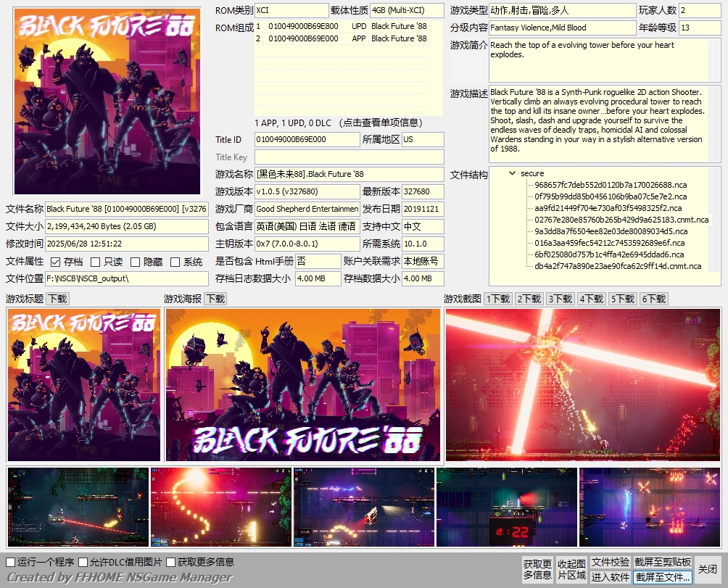Save screenshot to file 截屏至文件
The width and height of the screenshot is (728, 588).
tap(663, 577)
